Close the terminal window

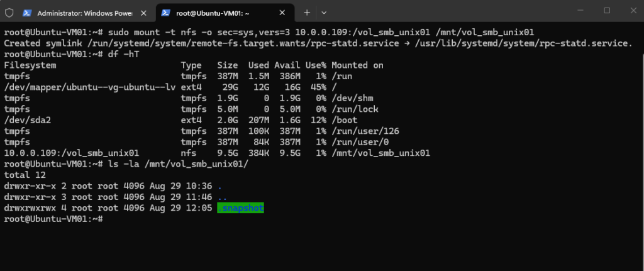click(633, 11)
